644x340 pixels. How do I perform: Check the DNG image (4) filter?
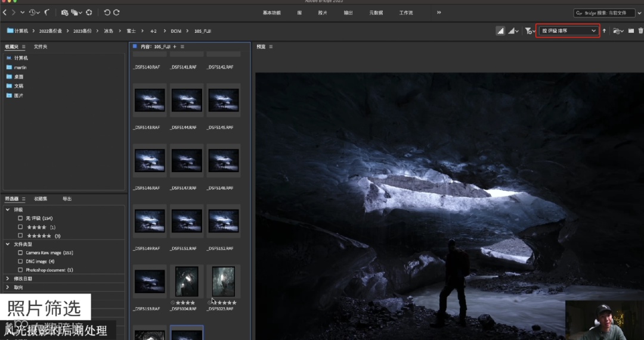click(x=20, y=261)
